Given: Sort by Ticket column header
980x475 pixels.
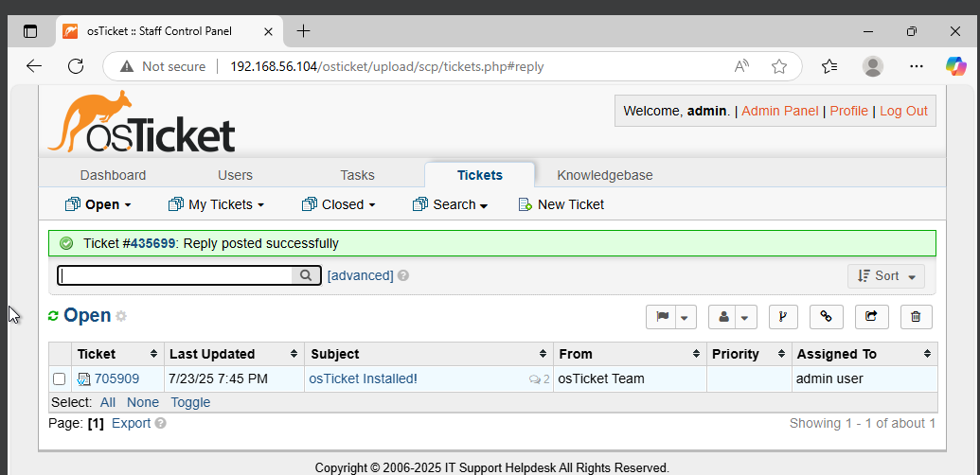Looking at the screenshot, I should tap(117, 354).
